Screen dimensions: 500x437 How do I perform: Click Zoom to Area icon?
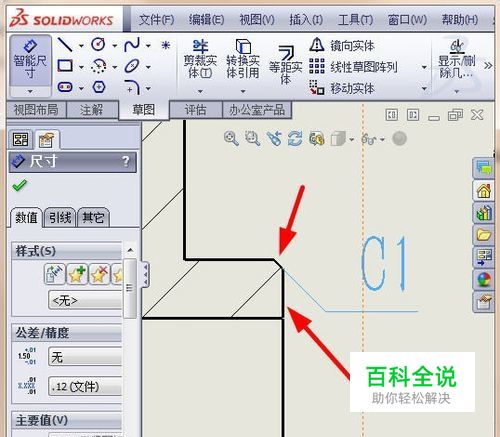click(252, 138)
